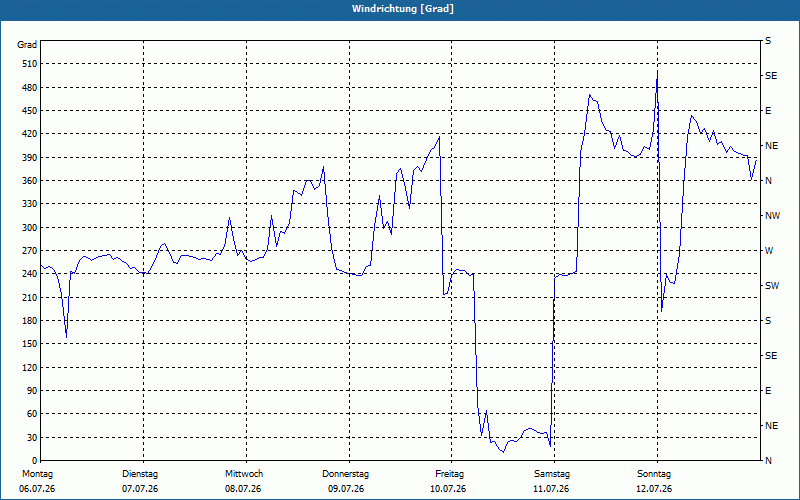Click the Sonntag day label
Screen dimensions: 800x500
pyautogui.click(x=654, y=474)
